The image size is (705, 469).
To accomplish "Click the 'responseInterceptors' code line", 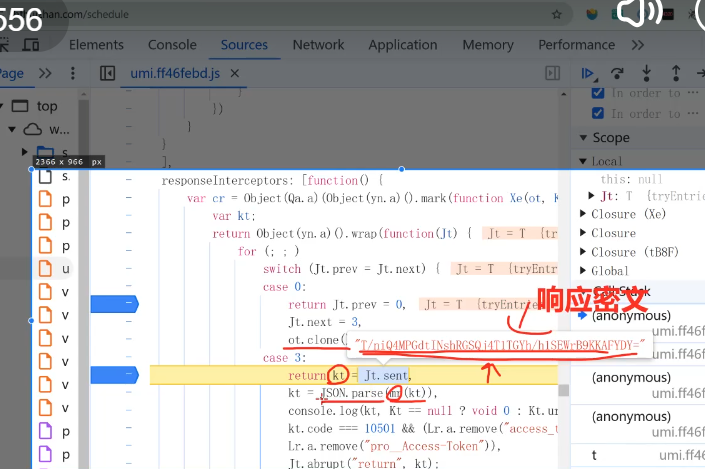I will click(x=272, y=180).
